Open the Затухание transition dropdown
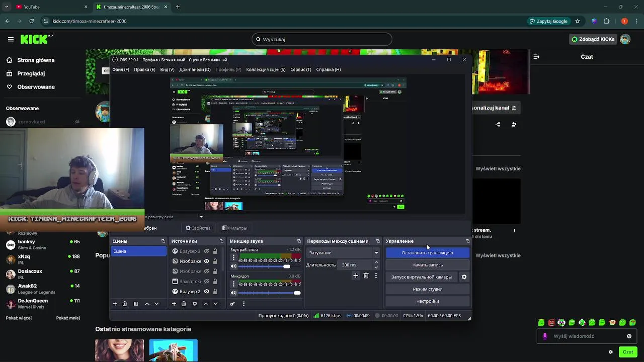 coord(344,253)
